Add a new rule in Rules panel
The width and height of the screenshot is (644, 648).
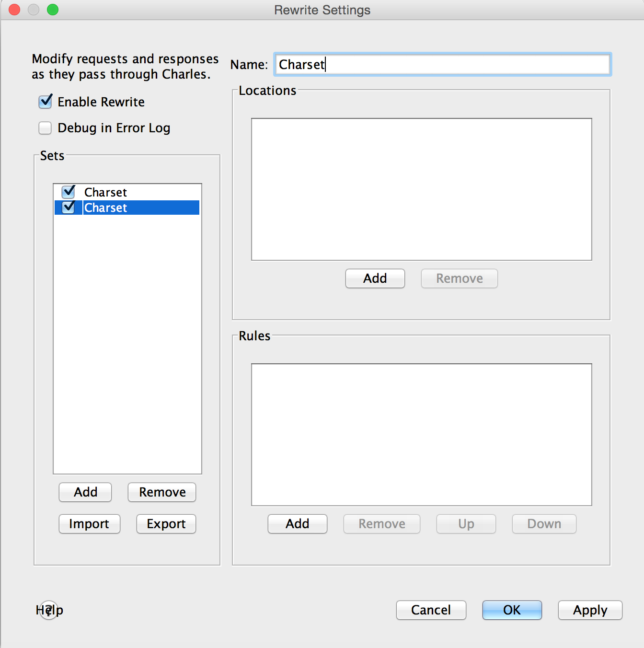(x=297, y=524)
